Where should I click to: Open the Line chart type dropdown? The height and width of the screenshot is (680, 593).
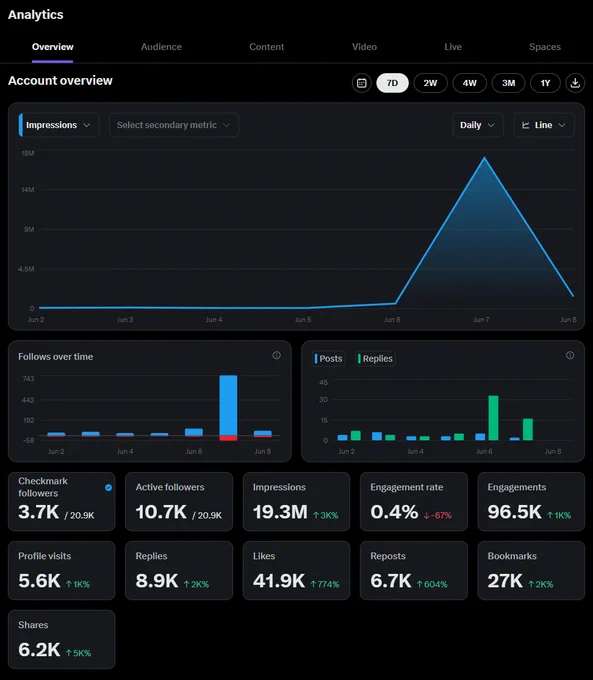tap(544, 125)
